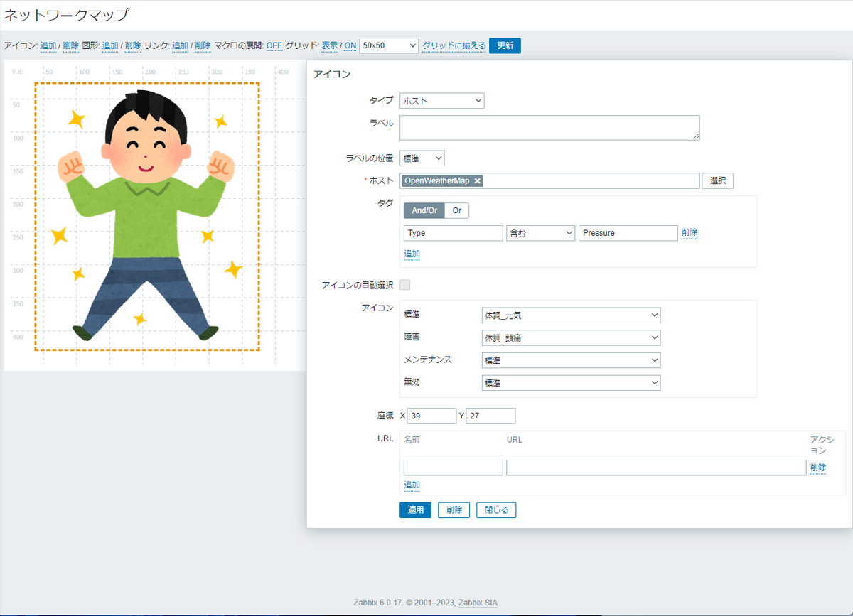853x616 pixels.
Task: Open tag operator dropdown 含む
Action: (x=540, y=233)
